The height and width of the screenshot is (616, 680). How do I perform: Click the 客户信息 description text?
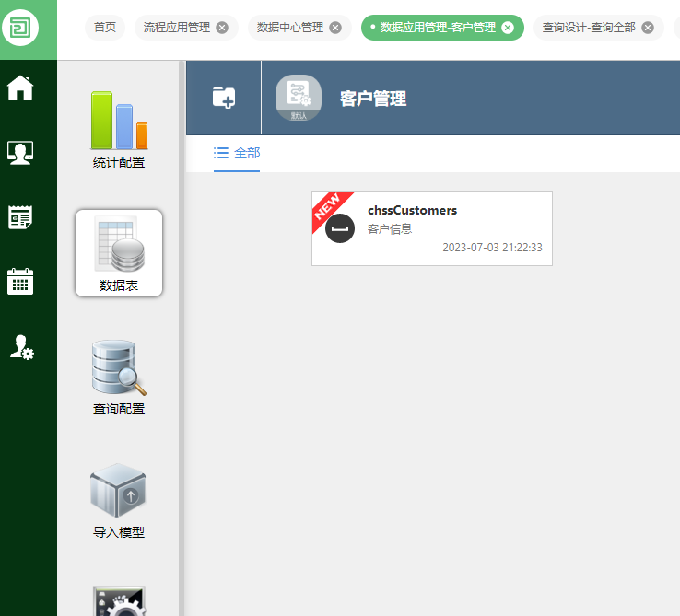390,229
